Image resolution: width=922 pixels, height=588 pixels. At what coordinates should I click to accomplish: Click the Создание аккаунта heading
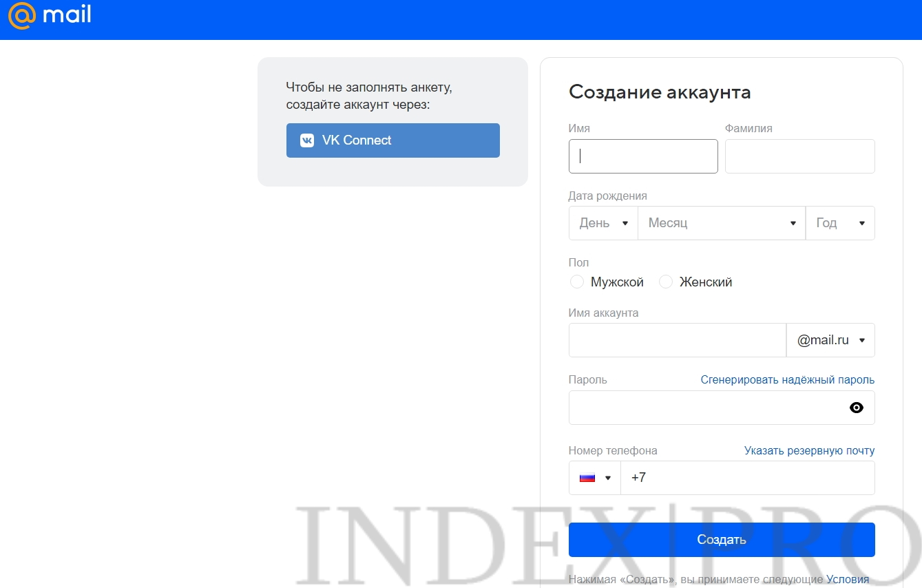pos(660,92)
